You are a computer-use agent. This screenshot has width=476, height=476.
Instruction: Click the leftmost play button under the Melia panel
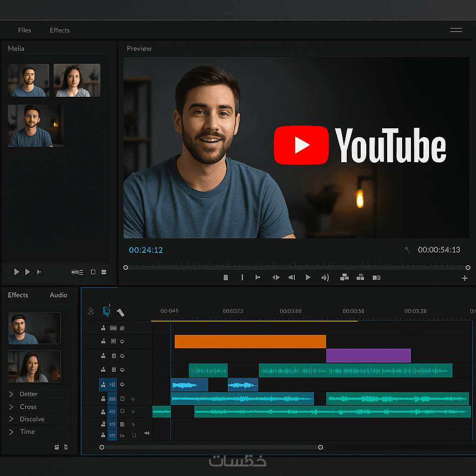pyautogui.click(x=16, y=271)
